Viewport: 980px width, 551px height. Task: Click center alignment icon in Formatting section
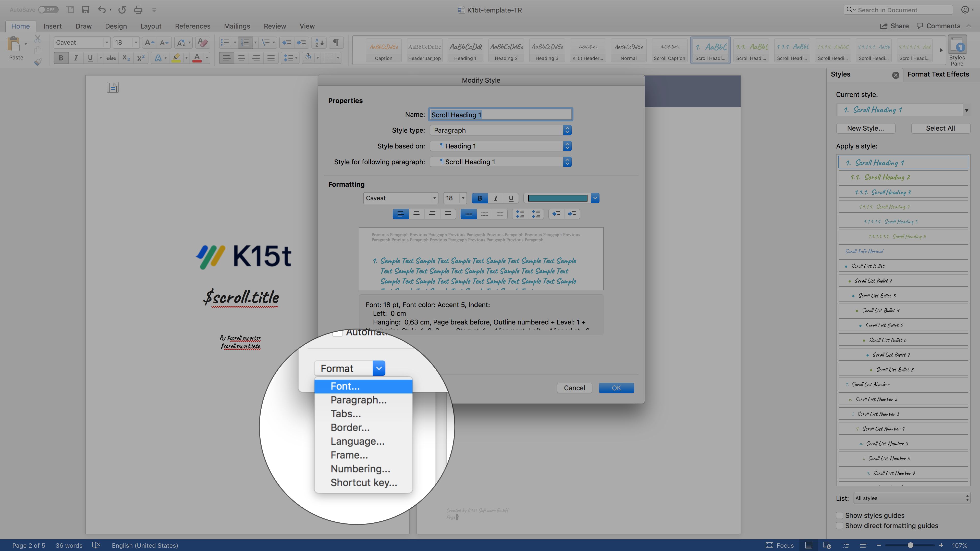coord(416,214)
